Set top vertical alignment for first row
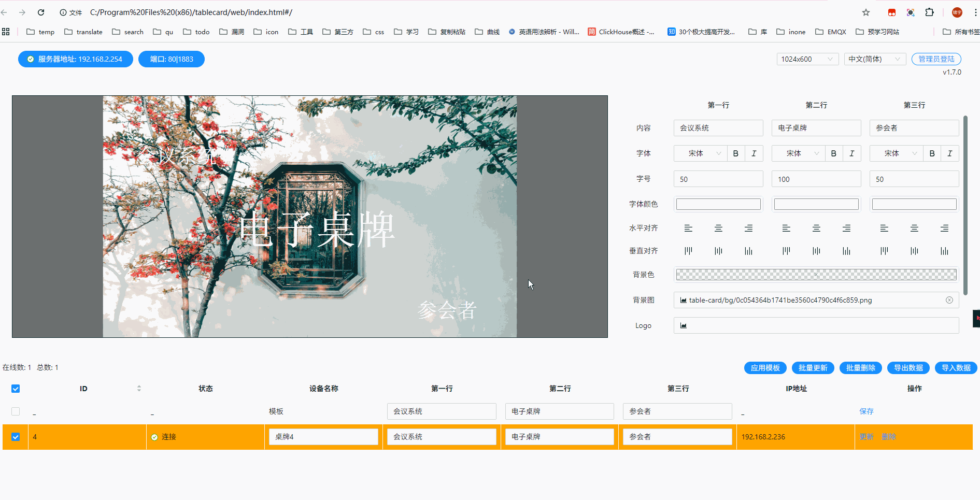The height and width of the screenshot is (500, 980). click(688, 251)
